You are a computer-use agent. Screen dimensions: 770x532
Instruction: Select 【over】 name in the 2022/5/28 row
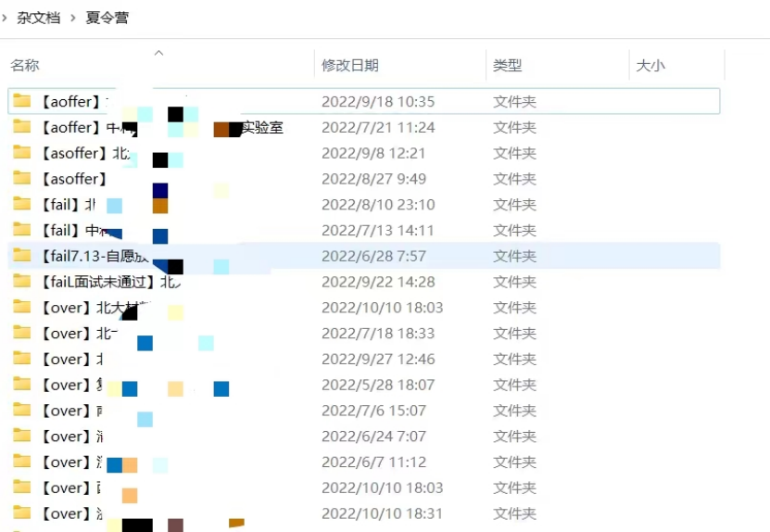[x=66, y=385]
